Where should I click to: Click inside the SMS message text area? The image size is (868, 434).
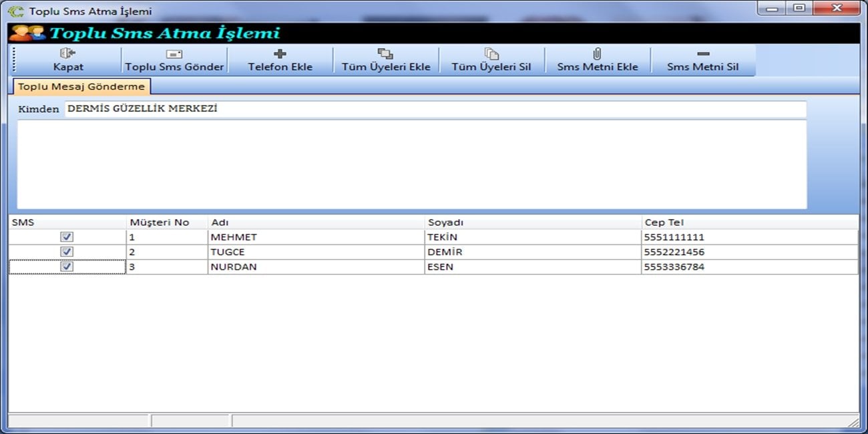411,164
